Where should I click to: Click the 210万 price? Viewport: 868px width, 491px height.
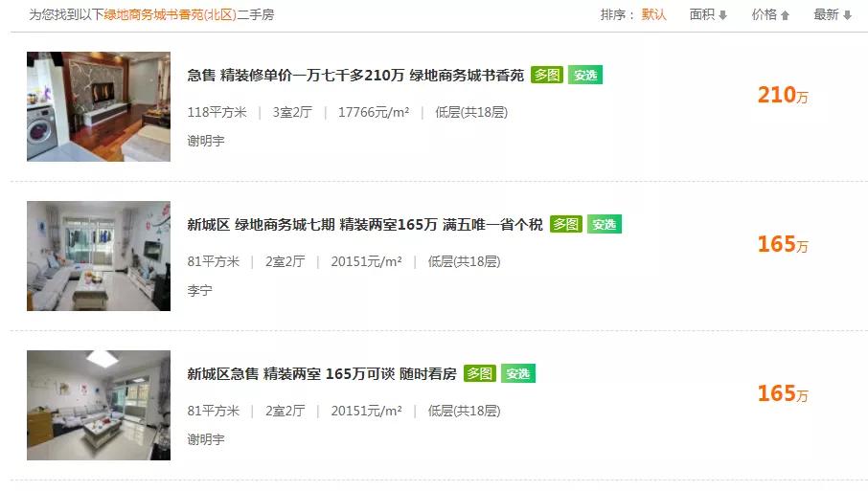click(783, 95)
